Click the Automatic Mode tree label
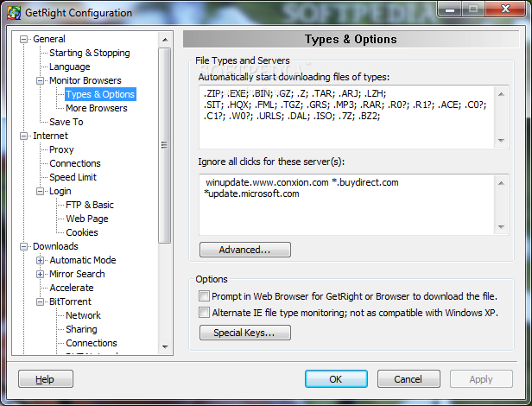This screenshot has width=532, height=406. (x=83, y=260)
